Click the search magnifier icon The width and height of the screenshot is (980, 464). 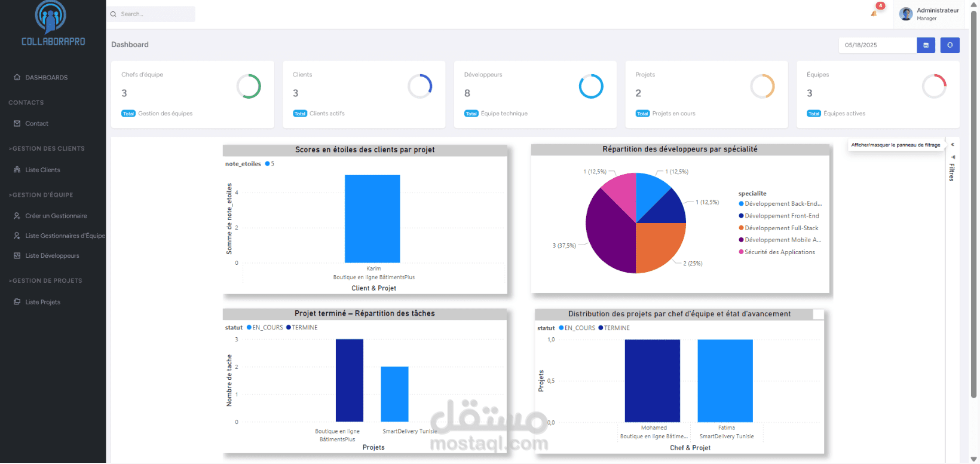click(x=114, y=14)
